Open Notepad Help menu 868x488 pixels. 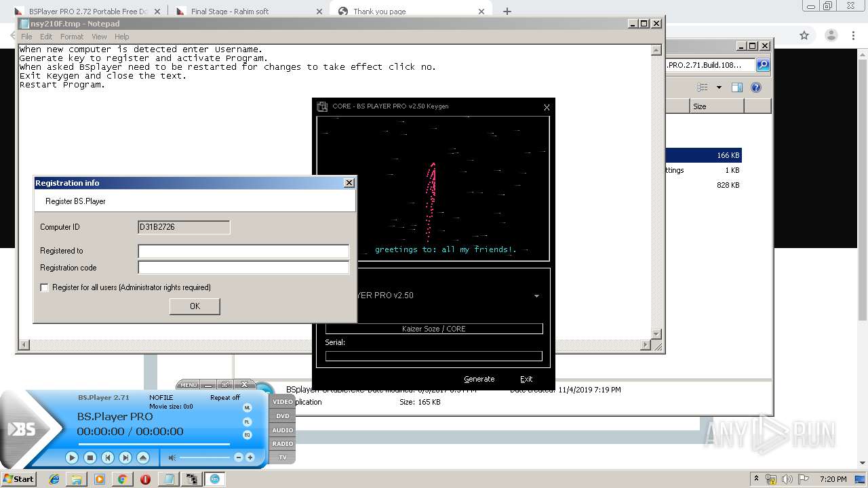point(122,37)
